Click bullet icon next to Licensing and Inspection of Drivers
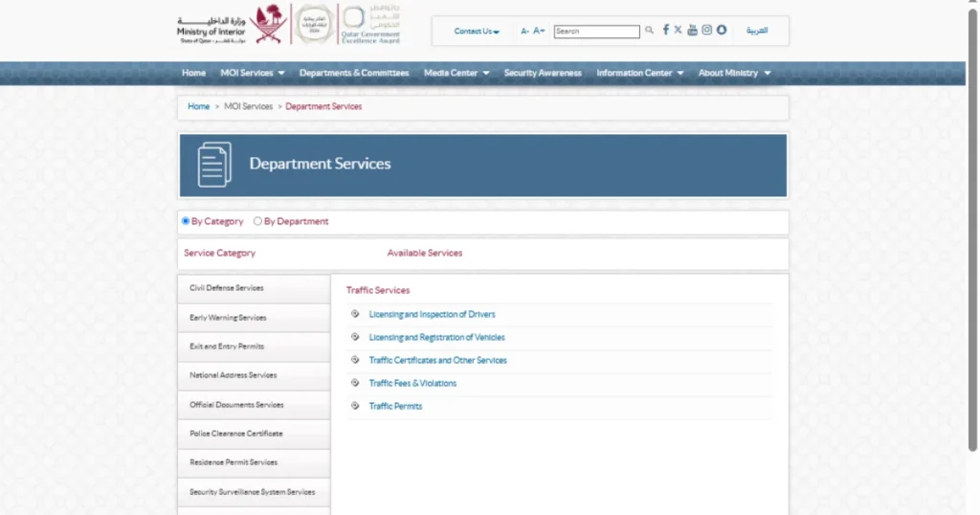The height and width of the screenshot is (515, 980). tap(355, 314)
